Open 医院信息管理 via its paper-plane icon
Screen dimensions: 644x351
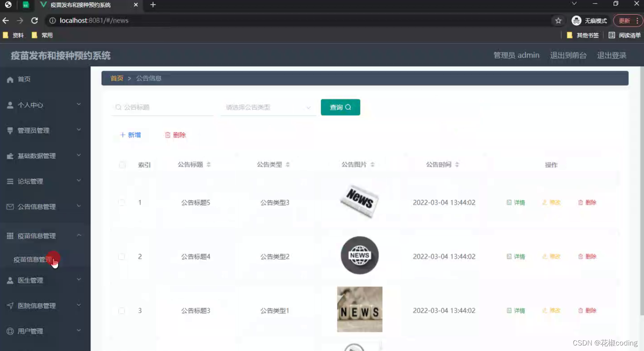(x=10, y=305)
